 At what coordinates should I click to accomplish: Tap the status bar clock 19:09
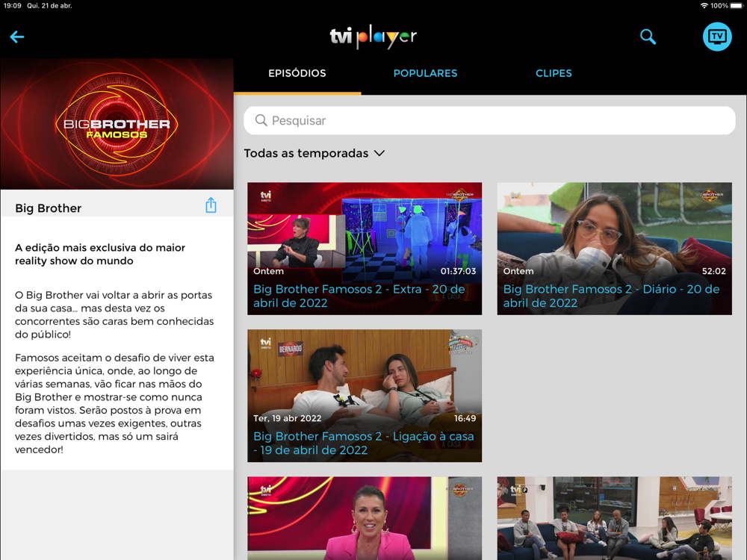[13, 6]
